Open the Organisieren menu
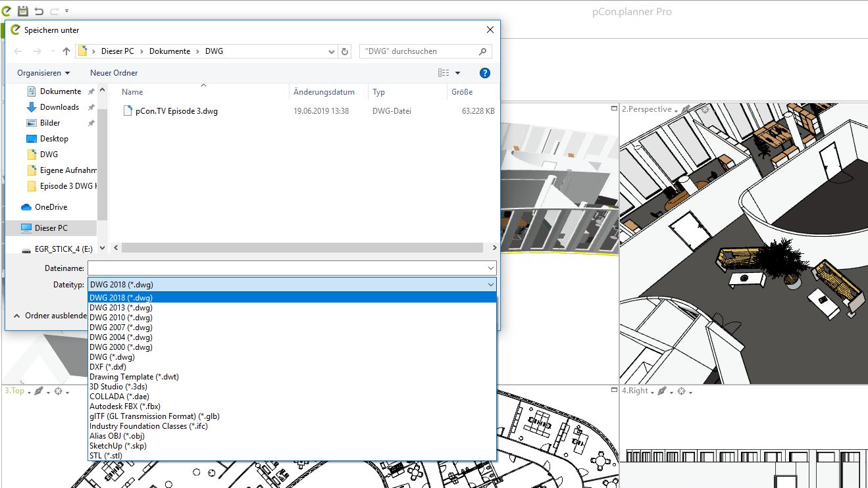Image resolution: width=868 pixels, height=488 pixels. pos(43,73)
